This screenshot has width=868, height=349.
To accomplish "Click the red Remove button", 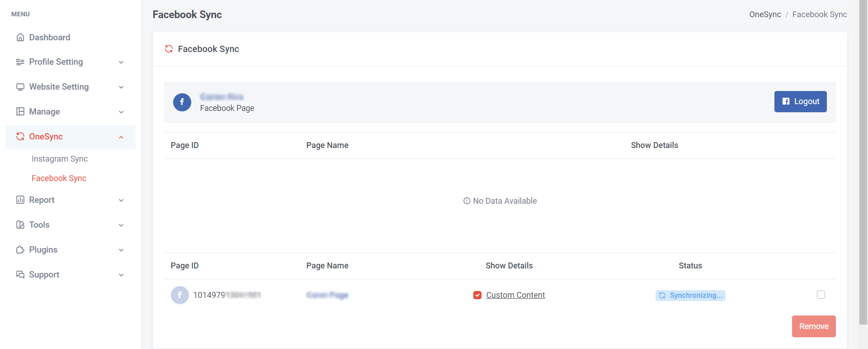I will click(814, 326).
